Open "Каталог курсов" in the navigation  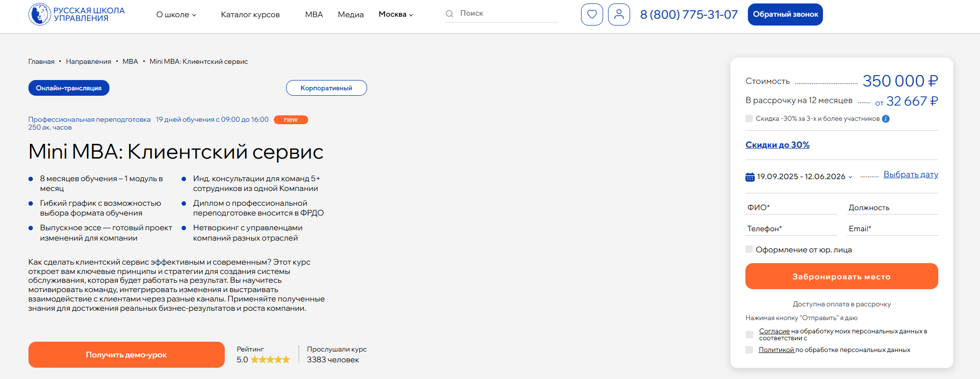(x=250, y=15)
